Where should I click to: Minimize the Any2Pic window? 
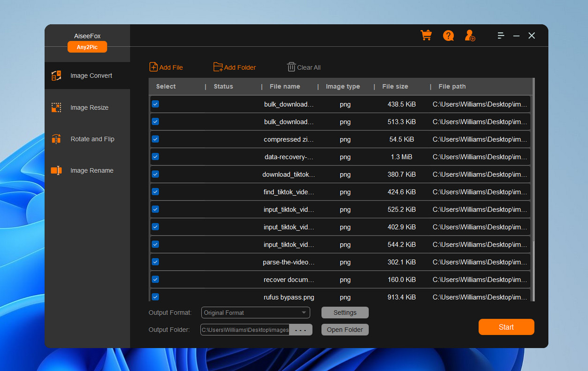pyautogui.click(x=516, y=36)
